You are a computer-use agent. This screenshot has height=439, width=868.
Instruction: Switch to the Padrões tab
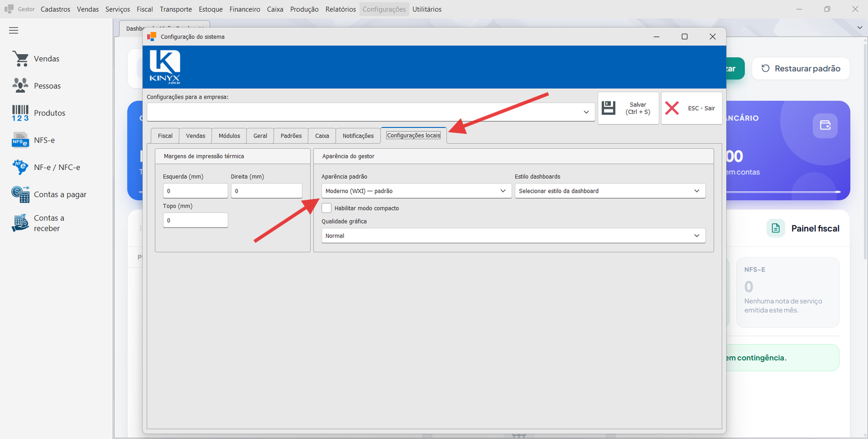pyautogui.click(x=291, y=135)
